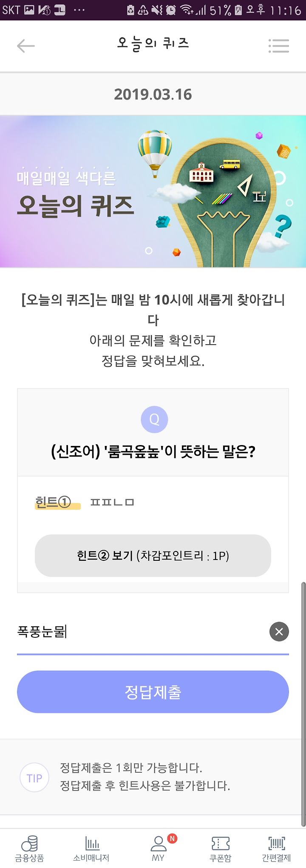Tap the battery indicator in status bar
Screen dimensions: 306x868
[x=238, y=10]
